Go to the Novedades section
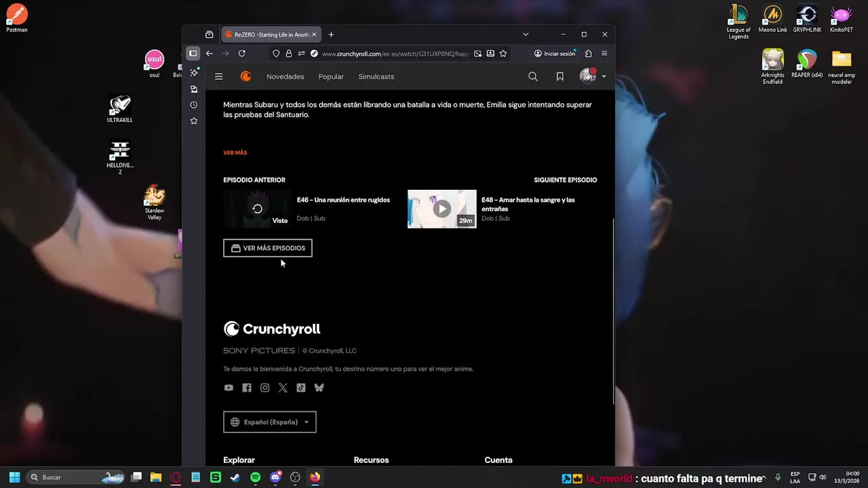Screen dimensions: 868x488 pyautogui.click(x=285, y=77)
